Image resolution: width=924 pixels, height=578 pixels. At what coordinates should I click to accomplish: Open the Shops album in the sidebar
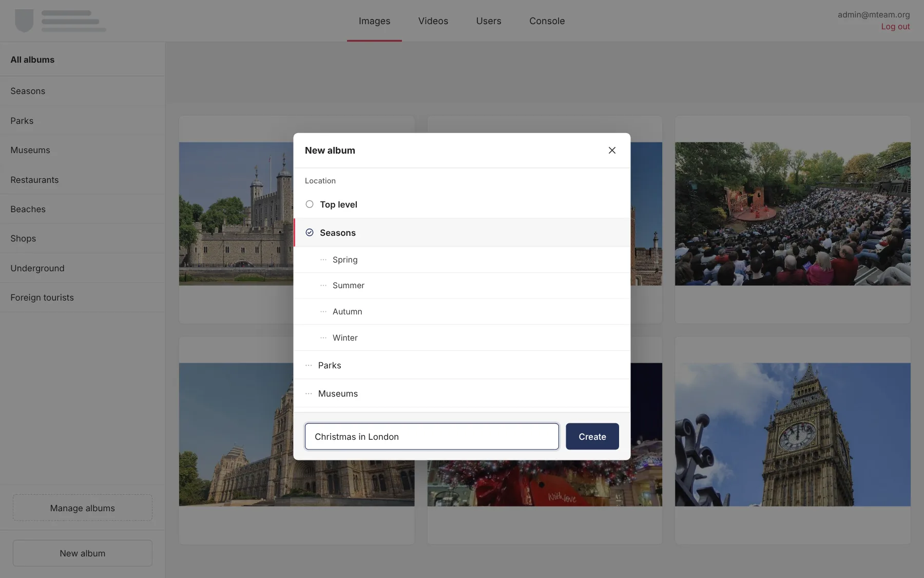pyautogui.click(x=82, y=238)
